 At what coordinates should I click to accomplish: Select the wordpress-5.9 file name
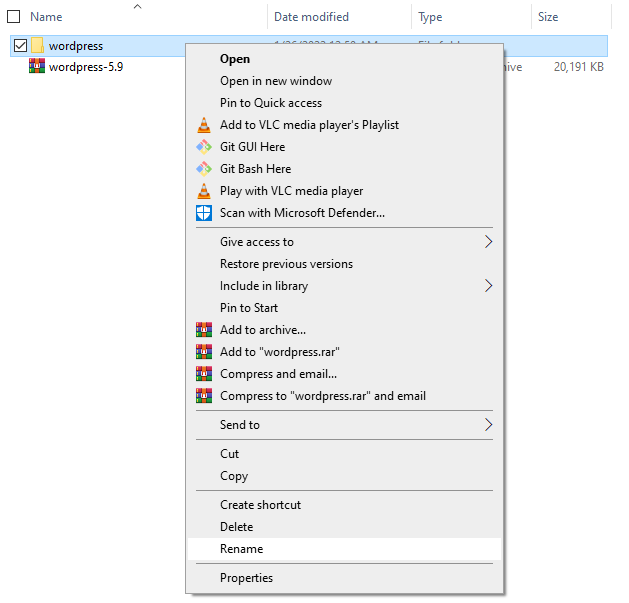pyautogui.click(x=86, y=67)
